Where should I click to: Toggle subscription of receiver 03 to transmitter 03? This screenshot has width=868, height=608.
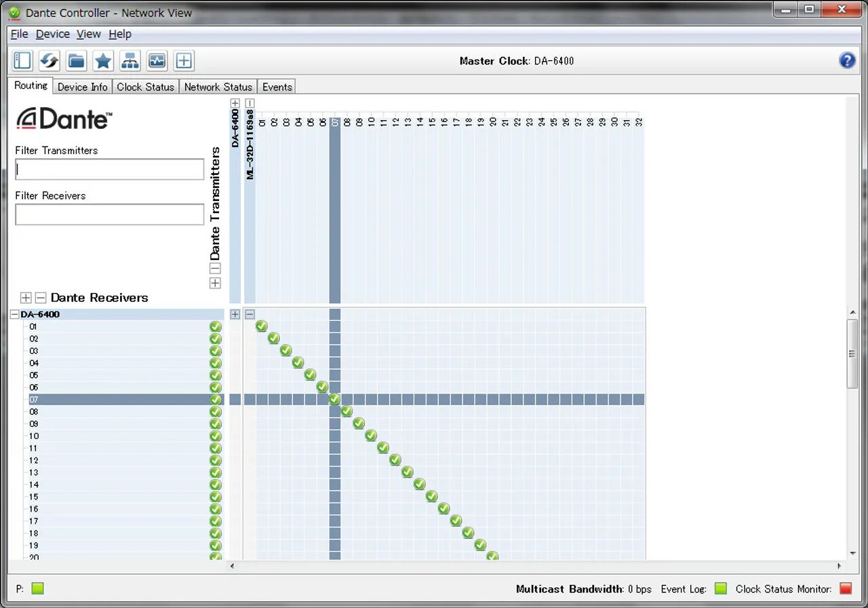coord(286,351)
